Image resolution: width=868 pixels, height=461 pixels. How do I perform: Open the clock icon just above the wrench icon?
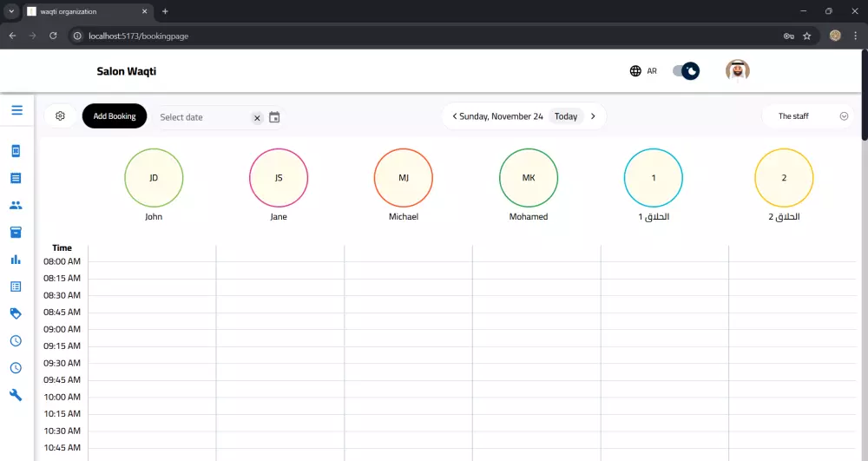[x=16, y=368]
